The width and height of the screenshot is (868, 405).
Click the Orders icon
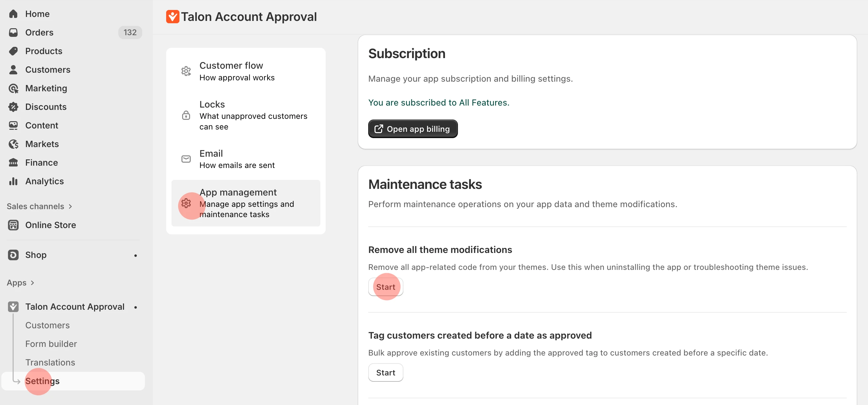(x=14, y=32)
